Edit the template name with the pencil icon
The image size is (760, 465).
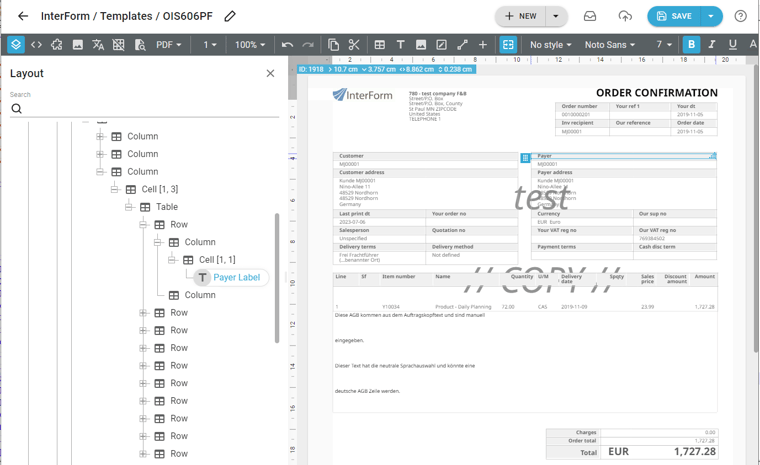coord(230,16)
